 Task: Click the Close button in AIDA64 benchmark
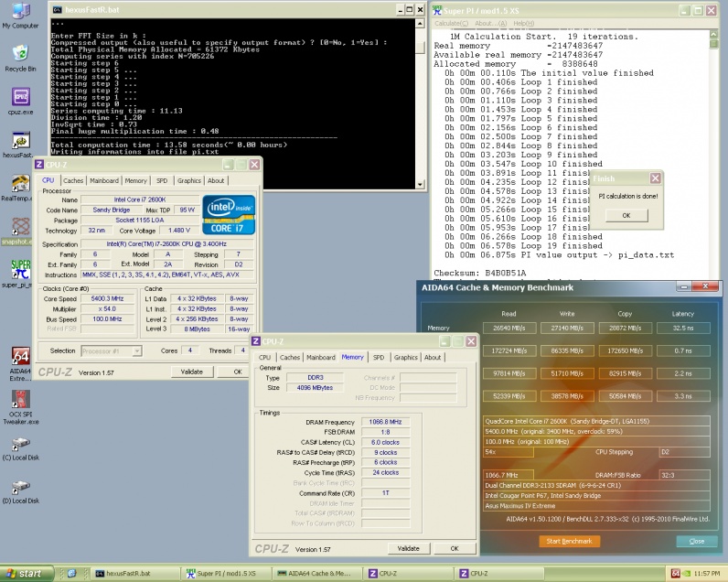click(696, 541)
